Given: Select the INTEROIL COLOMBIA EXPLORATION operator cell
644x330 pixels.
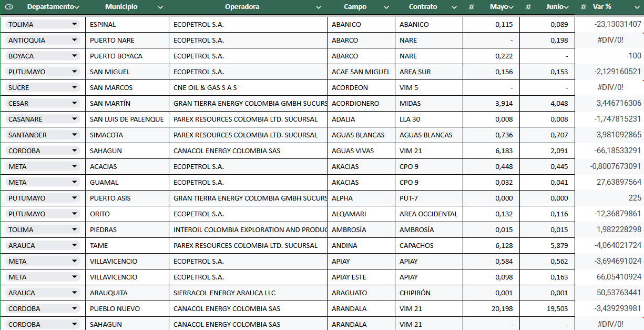Looking at the screenshot, I should [x=248, y=230].
